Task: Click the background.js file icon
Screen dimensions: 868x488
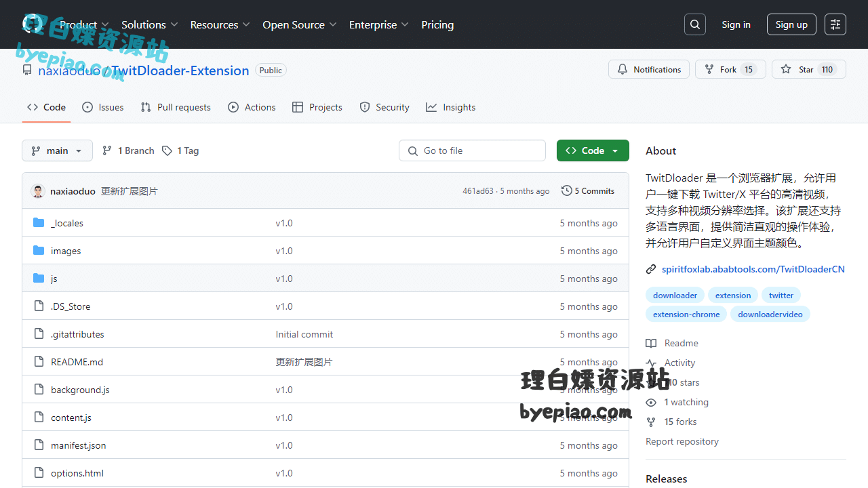Action: tap(39, 390)
